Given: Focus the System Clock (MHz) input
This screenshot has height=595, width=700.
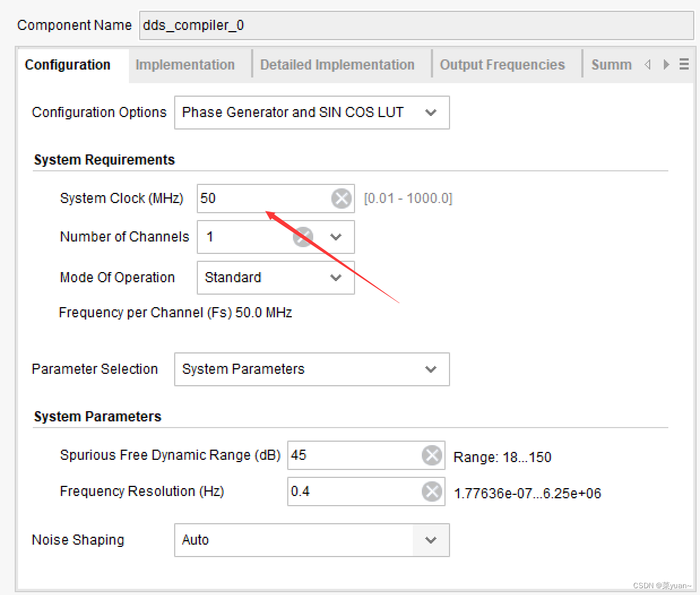Looking at the screenshot, I should point(263,199).
